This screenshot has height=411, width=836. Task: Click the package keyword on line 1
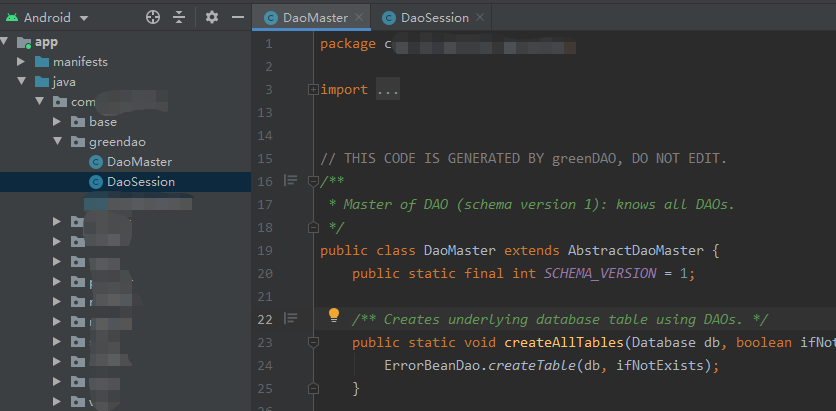click(348, 44)
